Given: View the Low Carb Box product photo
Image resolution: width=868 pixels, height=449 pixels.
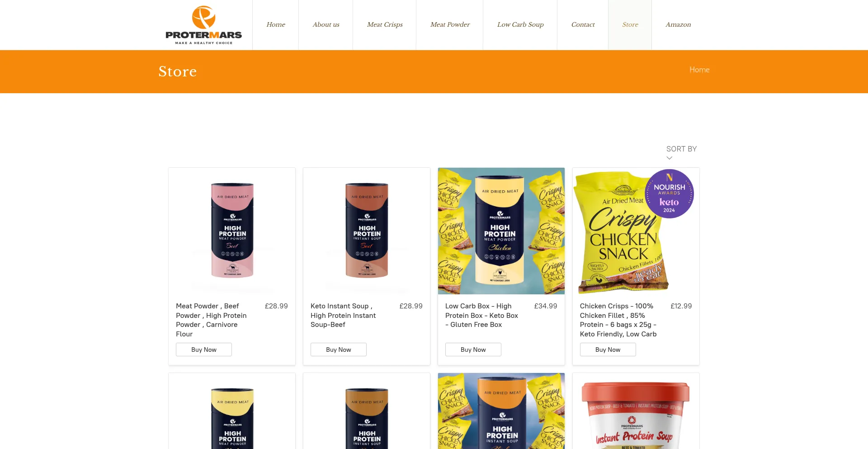Looking at the screenshot, I should click(x=501, y=231).
